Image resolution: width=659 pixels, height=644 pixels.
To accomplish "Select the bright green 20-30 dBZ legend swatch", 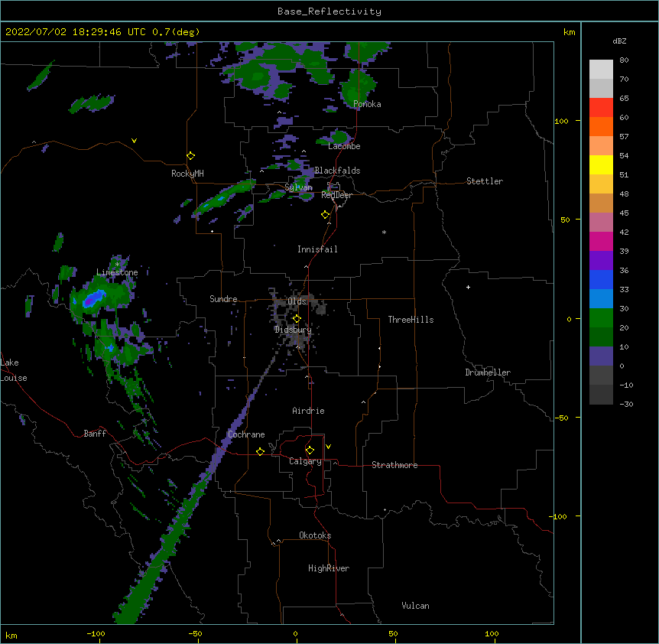I will click(x=601, y=318).
